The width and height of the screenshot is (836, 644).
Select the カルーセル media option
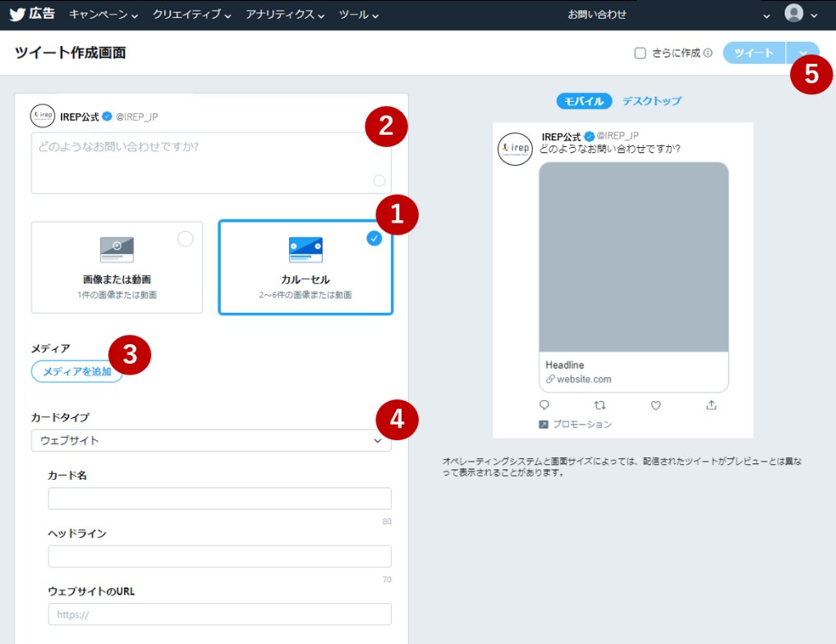click(305, 267)
